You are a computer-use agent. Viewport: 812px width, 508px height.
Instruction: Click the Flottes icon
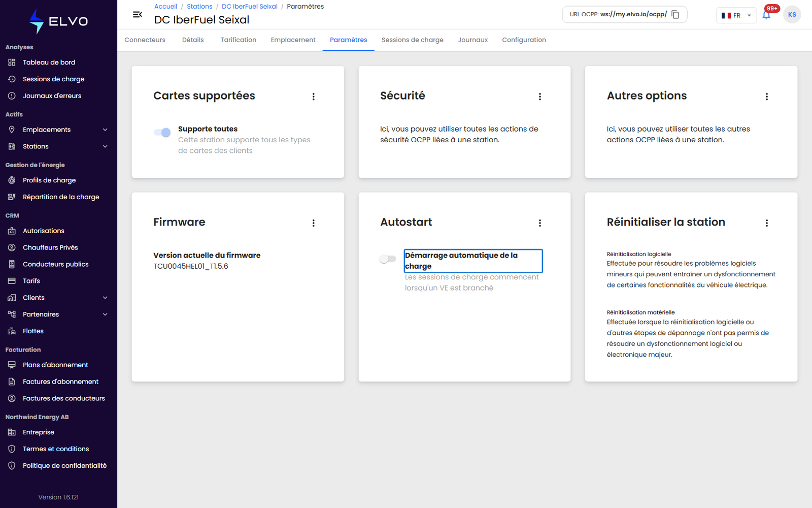tap(12, 331)
